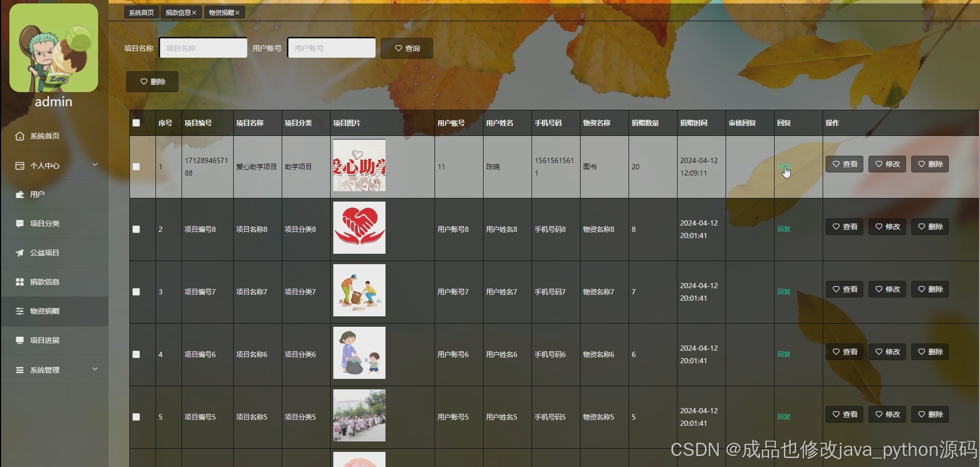
Task: Click the chat icon beside 项目分类
Action: pyautogui.click(x=20, y=223)
